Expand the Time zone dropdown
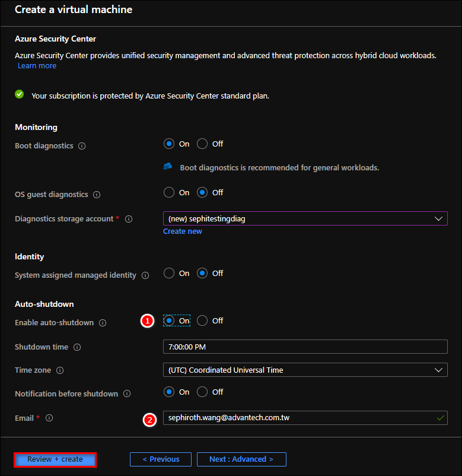Viewport: 462px width, 476px height. (305, 370)
